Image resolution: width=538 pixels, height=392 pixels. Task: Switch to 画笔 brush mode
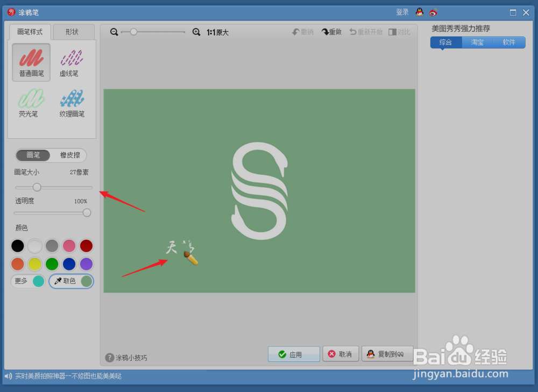click(x=33, y=155)
